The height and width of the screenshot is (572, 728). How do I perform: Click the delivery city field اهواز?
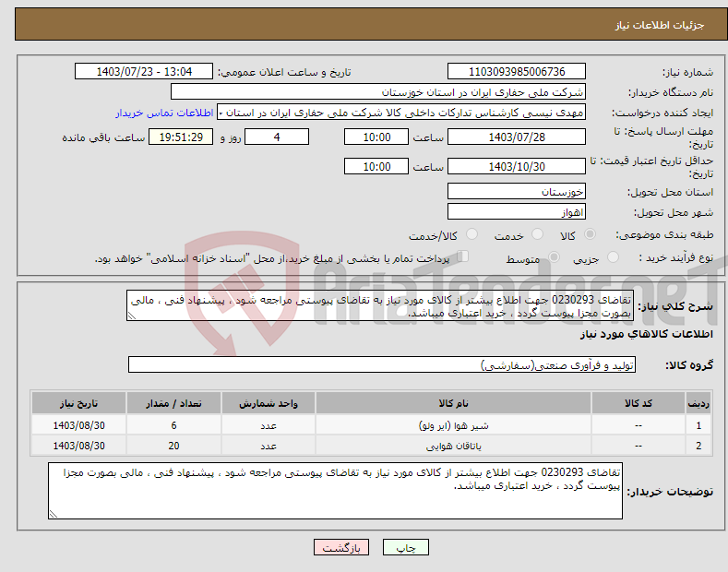[517, 211]
